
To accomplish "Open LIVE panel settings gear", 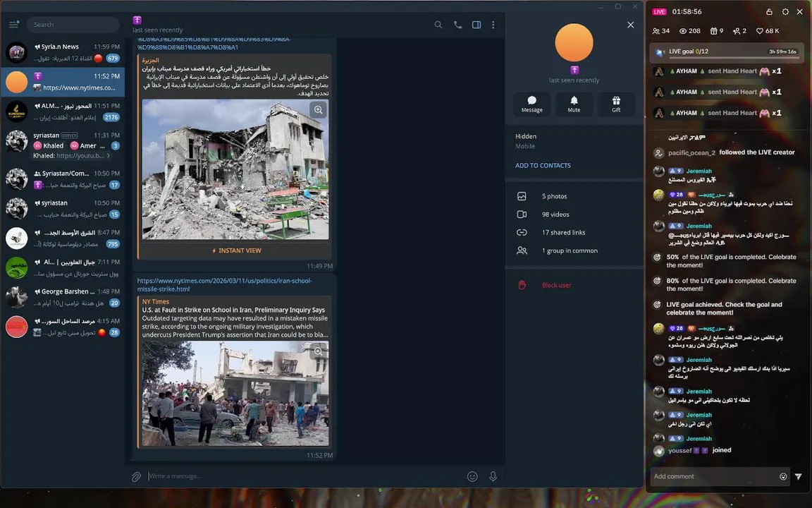I will click(785, 11).
